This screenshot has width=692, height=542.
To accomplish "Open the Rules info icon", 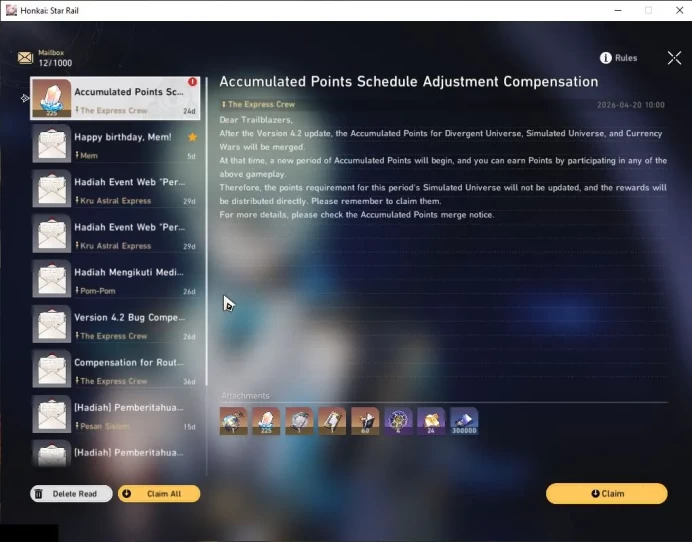I will click(x=606, y=58).
